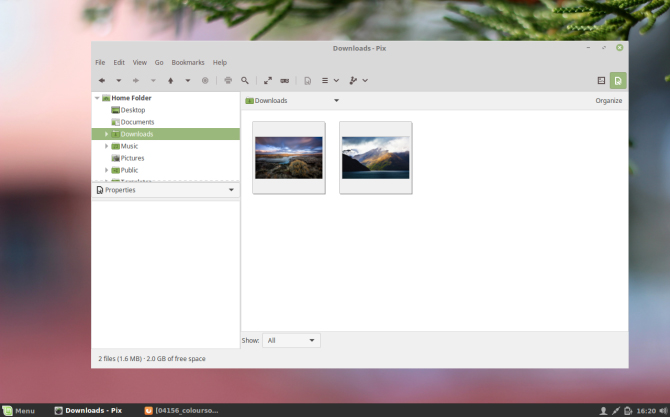Open the Properties panel dropdown
The image size is (670, 417).
coord(232,190)
